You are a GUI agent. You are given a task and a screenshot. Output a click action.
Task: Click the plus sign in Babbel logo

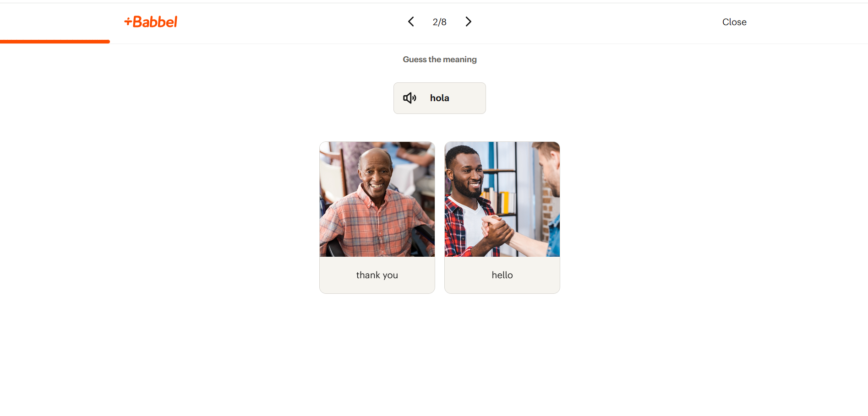(x=128, y=21)
